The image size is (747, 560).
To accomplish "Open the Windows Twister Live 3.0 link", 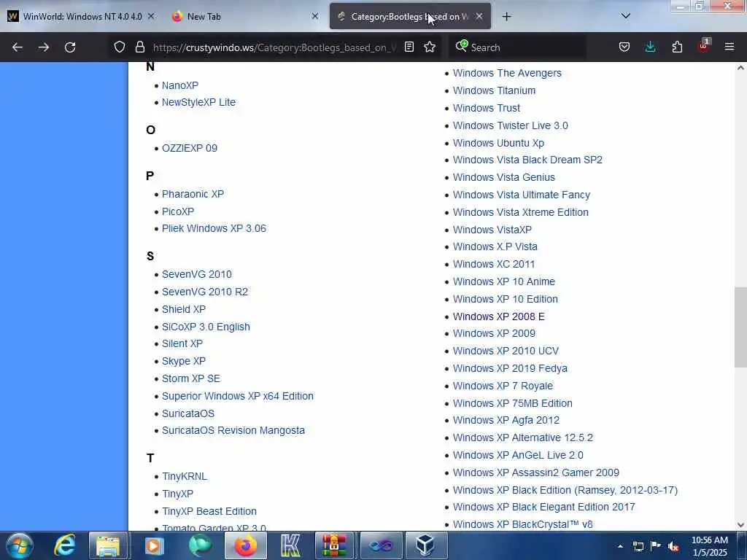I will click(511, 125).
